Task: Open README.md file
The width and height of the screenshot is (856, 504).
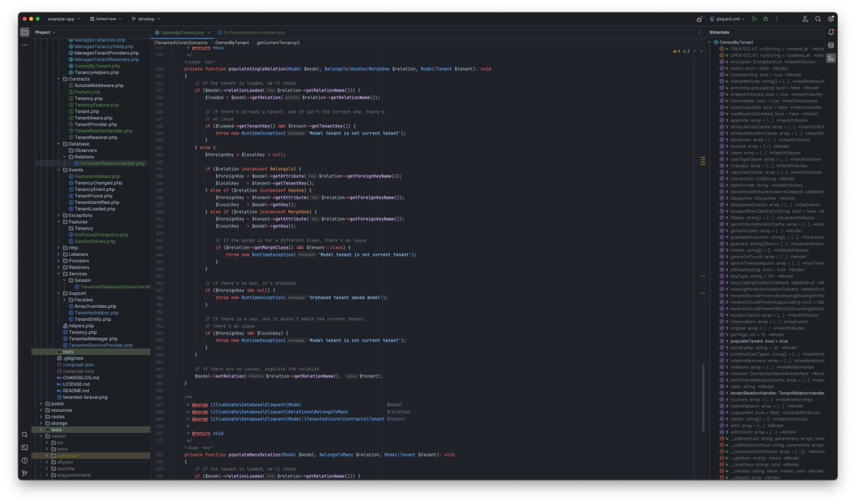Action: click(73, 391)
